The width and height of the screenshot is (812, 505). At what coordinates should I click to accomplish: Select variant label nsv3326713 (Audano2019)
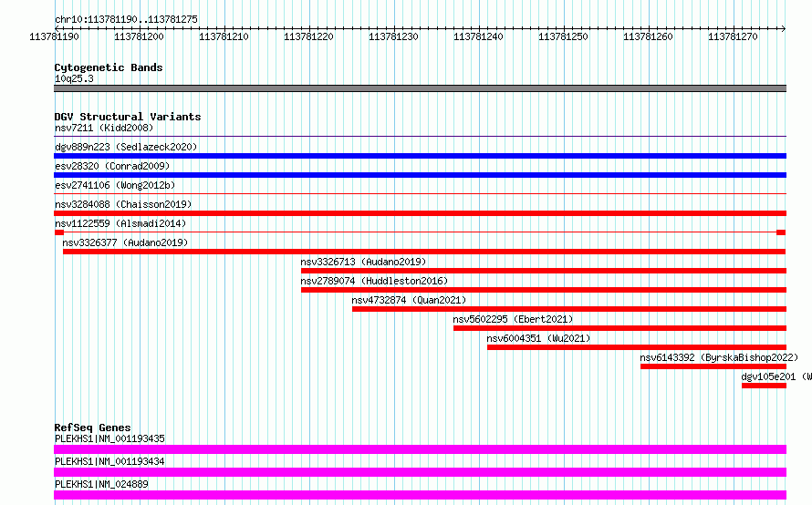click(x=363, y=262)
